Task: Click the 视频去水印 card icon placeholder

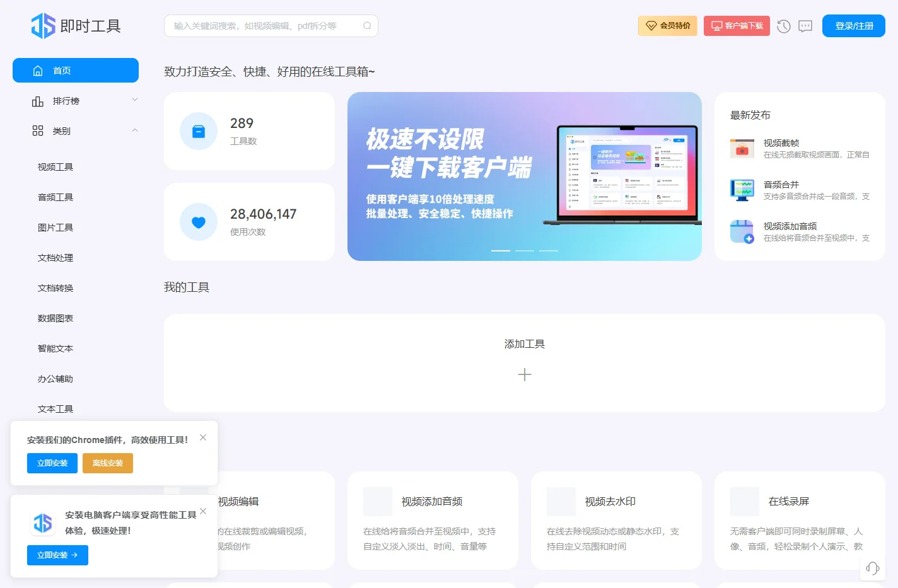Action: pyautogui.click(x=561, y=502)
